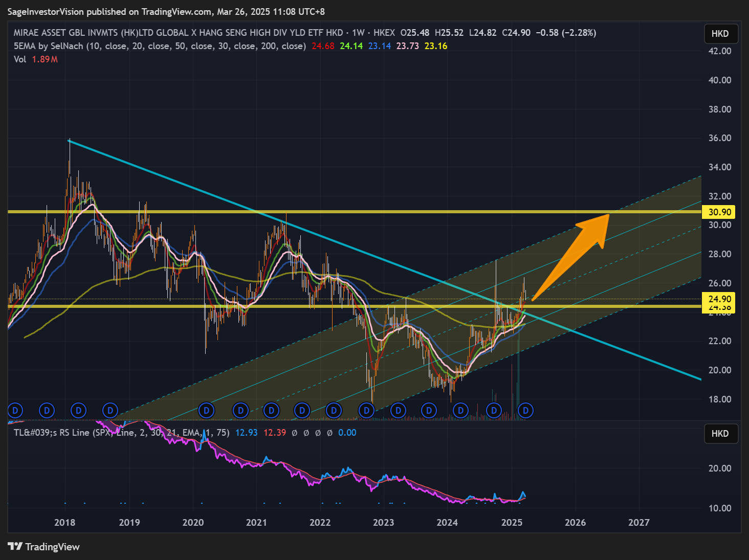Open the HKD currency selector on RS pane
The height and width of the screenshot is (560, 749).
(x=720, y=434)
